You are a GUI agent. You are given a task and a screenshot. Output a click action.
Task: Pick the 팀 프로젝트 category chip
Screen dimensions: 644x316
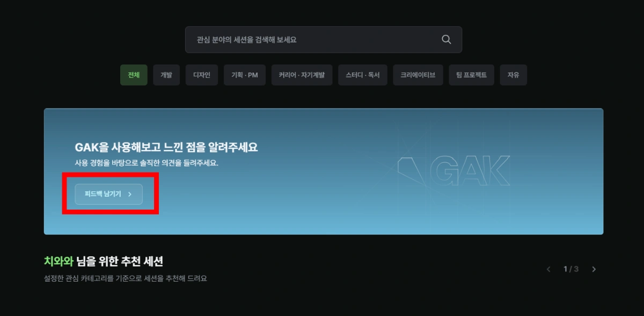click(471, 75)
